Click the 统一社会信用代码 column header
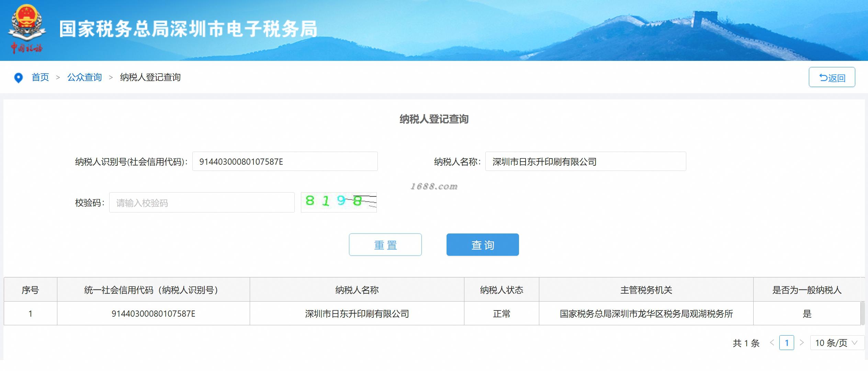Viewport: 868px width, 371px height. [153, 290]
